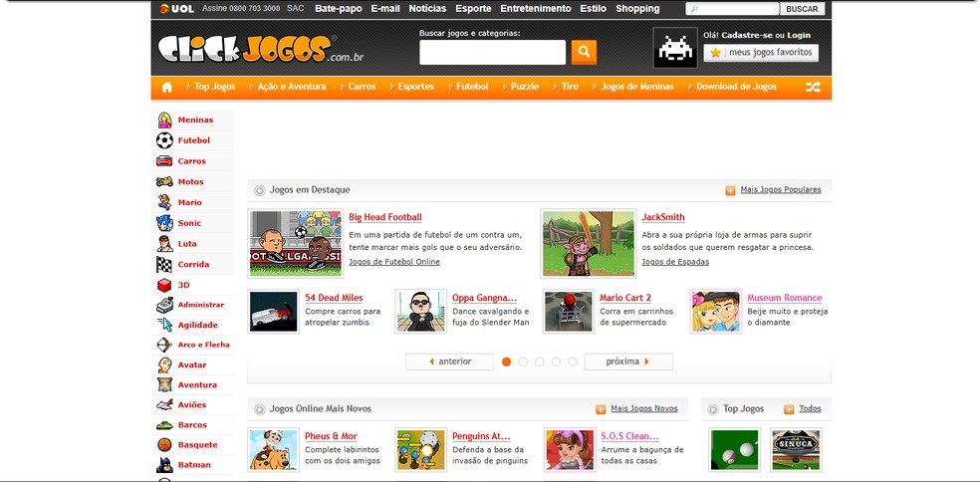
Task: Click the plus icon beside Mais Jogos Populares
Action: point(730,190)
